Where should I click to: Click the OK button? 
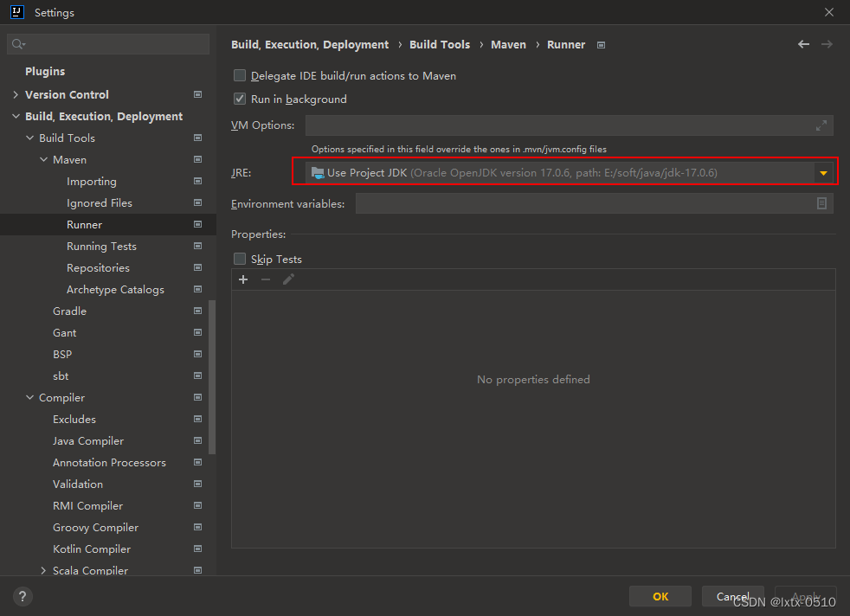click(660, 596)
